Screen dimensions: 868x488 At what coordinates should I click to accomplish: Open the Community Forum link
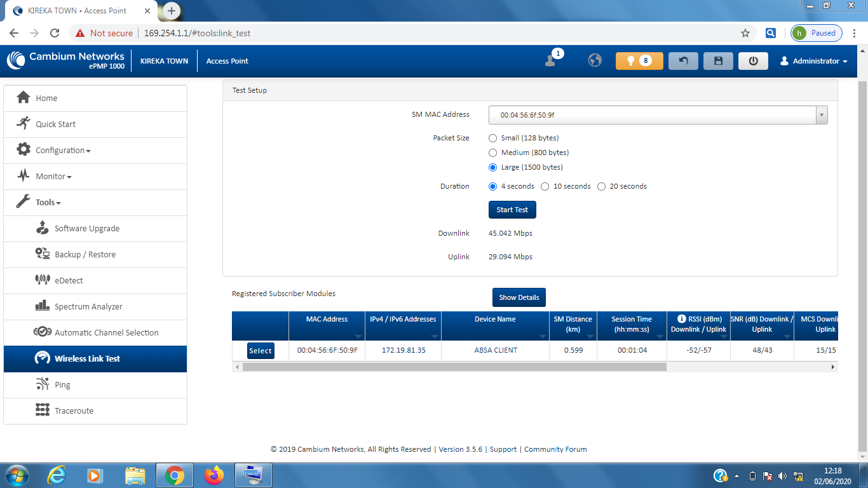click(x=555, y=449)
